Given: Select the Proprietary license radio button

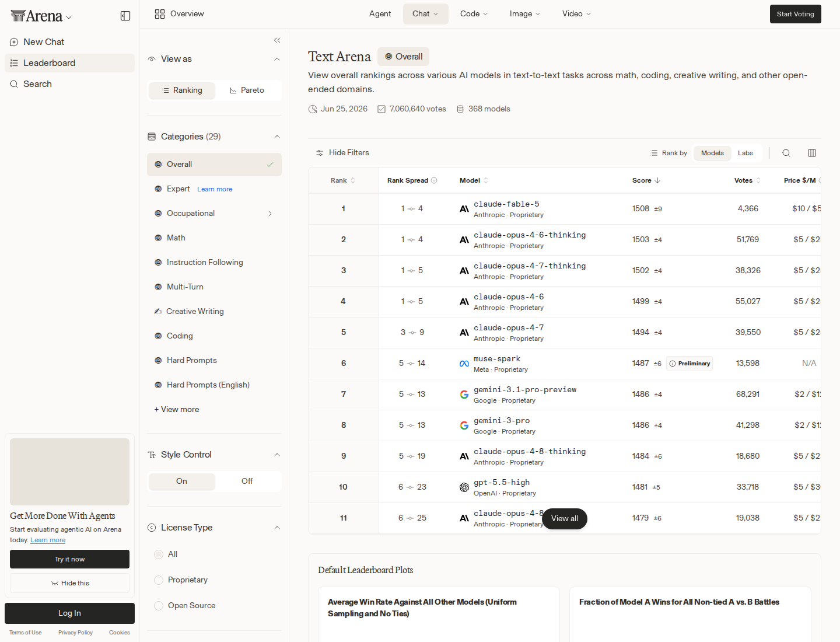Looking at the screenshot, I should point(159,580).
